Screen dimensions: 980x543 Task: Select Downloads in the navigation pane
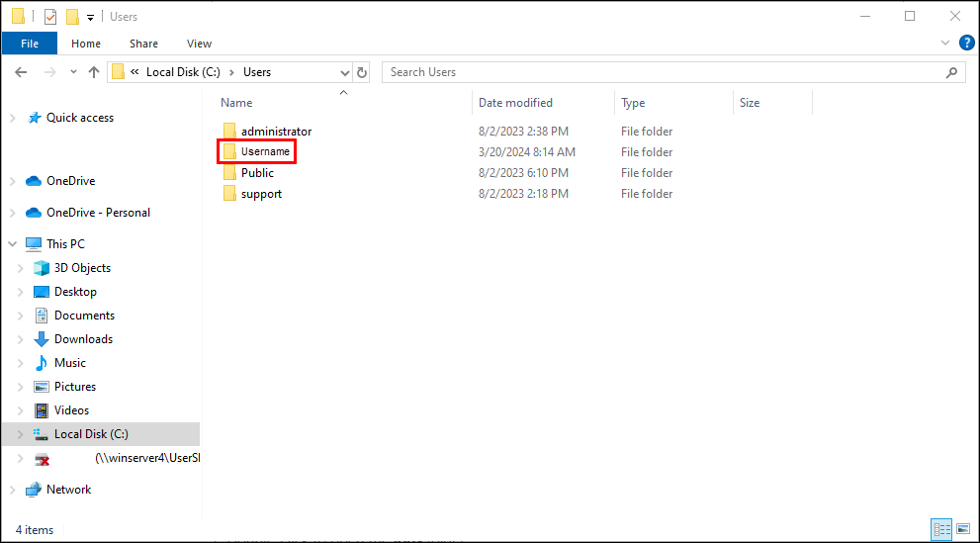(83, 339)
